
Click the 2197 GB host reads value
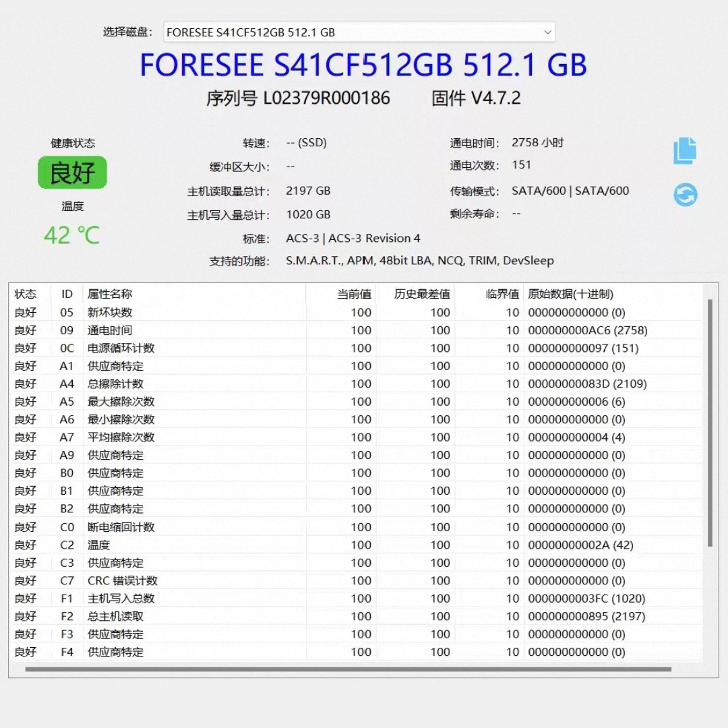[308, 191]
